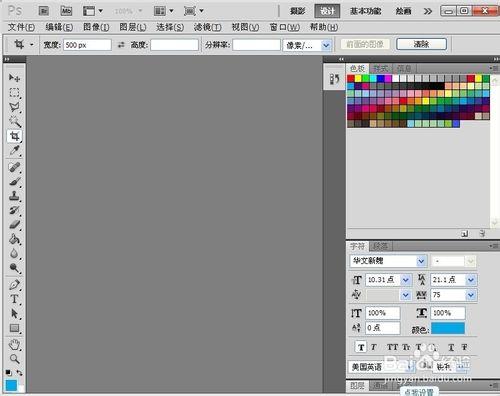The image size is (500, 396).
Task: Select the Magic Wand tool
Action: (14, 122)
